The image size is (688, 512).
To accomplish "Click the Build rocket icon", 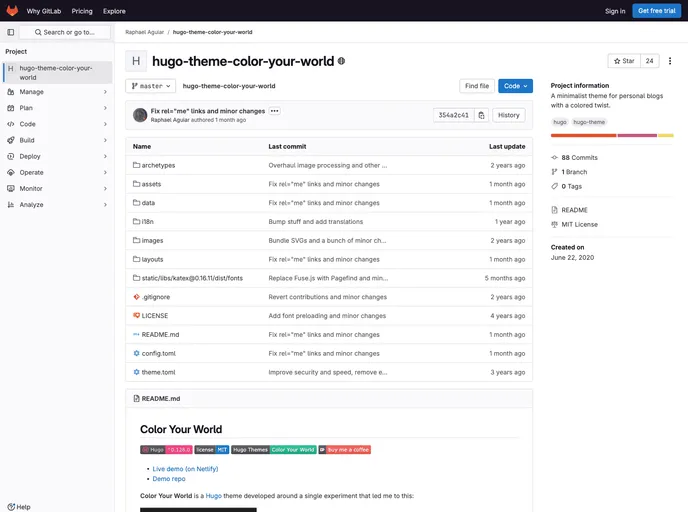I will 11,140.
